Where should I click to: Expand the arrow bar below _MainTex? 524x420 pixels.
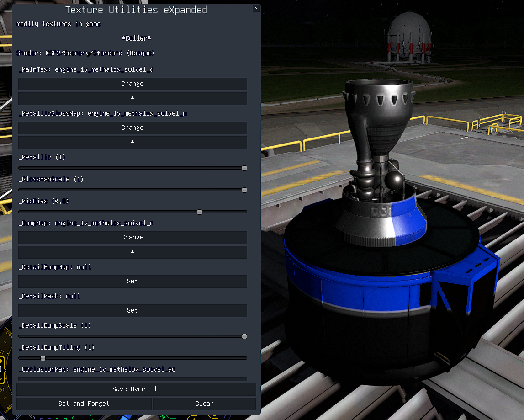click(132, 98)
